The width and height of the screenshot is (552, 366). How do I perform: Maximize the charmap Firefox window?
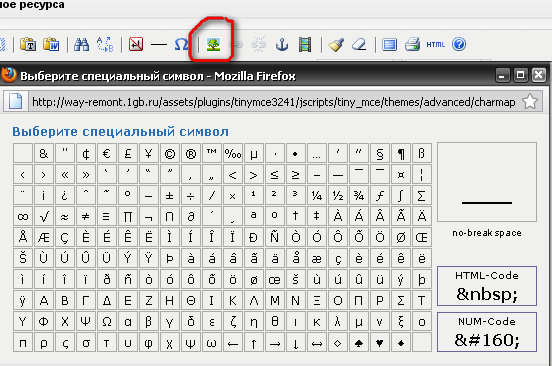tap(520, 75)
